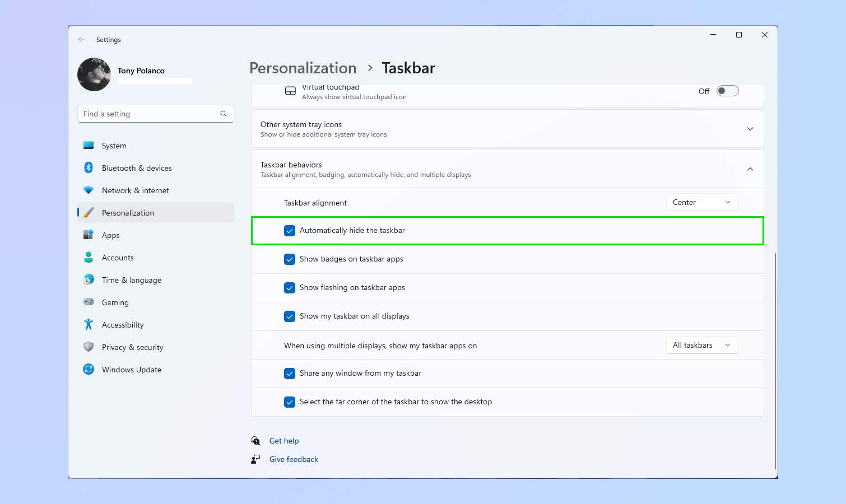The width and height of the screenshot is (846, 504).
Task: Click the Personalization paintbrush icon
Action: click(89, 213)
